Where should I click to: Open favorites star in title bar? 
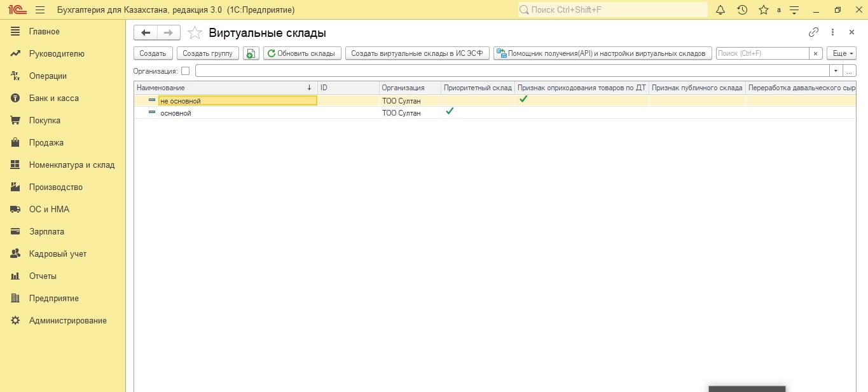(764, 10)
